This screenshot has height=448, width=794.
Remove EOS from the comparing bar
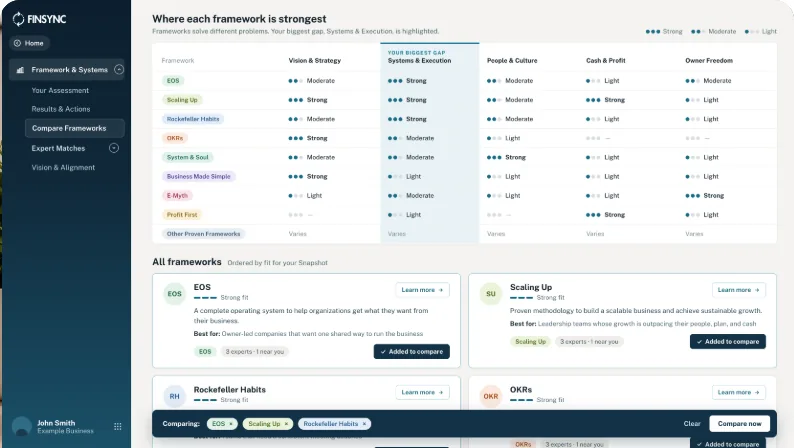[231, 424]
